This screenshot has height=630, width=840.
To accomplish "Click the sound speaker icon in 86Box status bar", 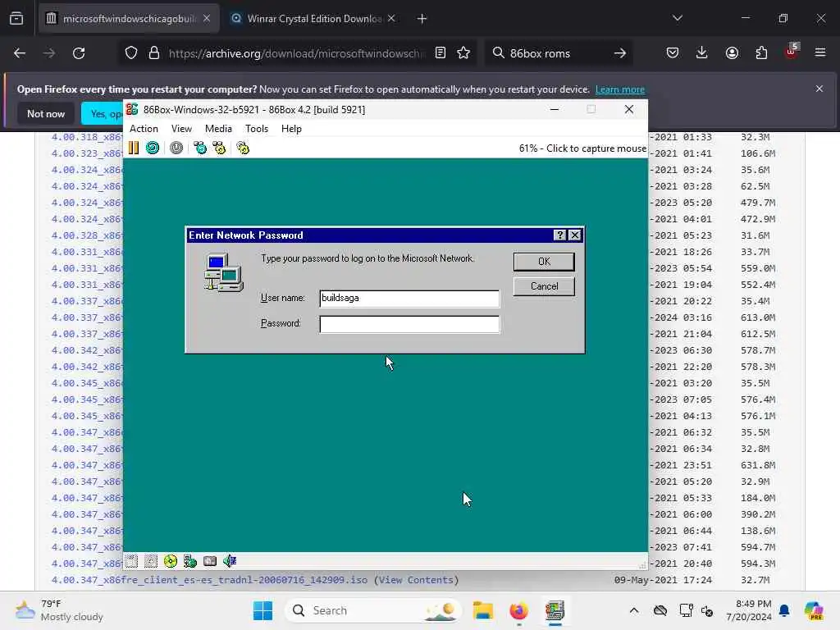I will point(230,561).
